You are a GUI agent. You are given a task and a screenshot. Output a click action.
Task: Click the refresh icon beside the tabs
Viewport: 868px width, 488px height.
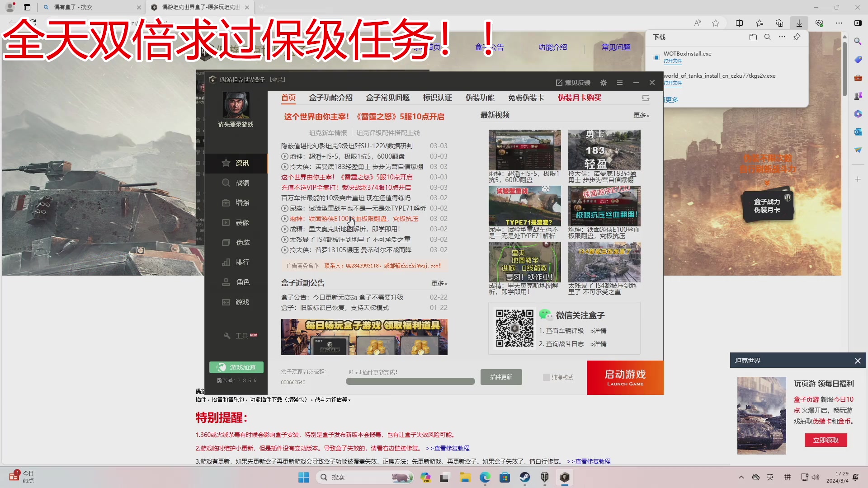tap(646, 98)
